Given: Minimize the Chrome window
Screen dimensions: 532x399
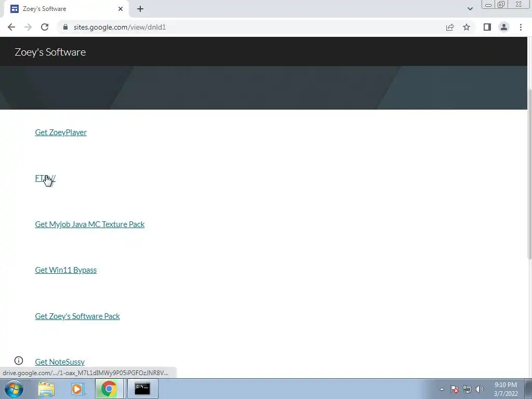Looking at the screenshot, I should pyautogui.click(x=488, y=5).
